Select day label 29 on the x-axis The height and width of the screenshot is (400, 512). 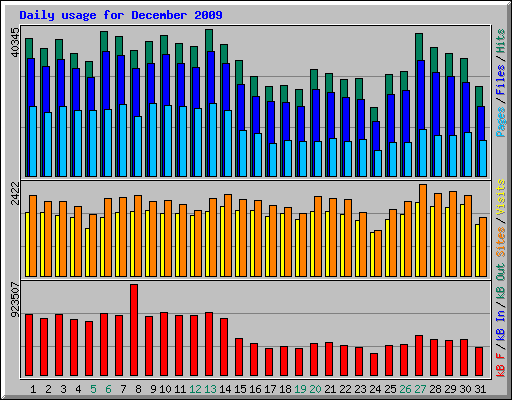450,389
